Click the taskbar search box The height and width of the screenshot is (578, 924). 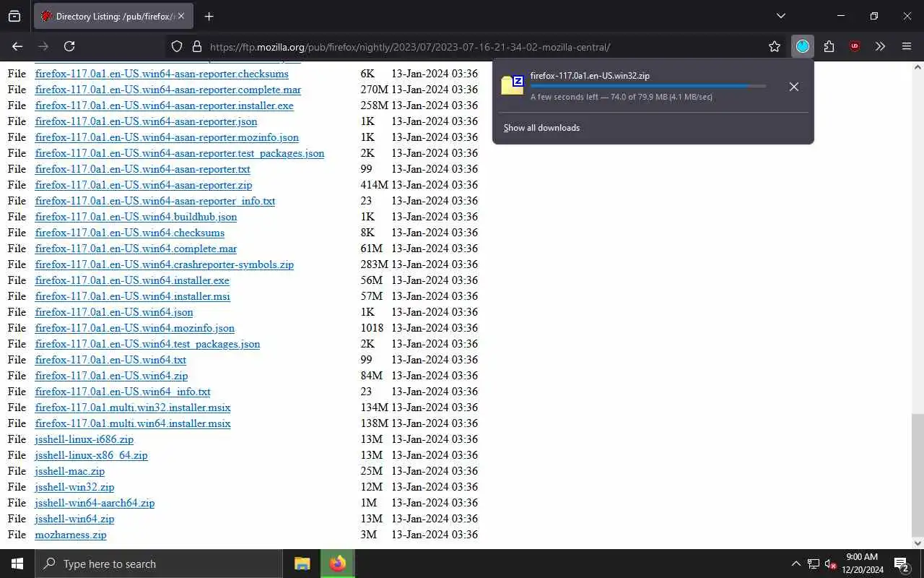(x=159, y=564)
